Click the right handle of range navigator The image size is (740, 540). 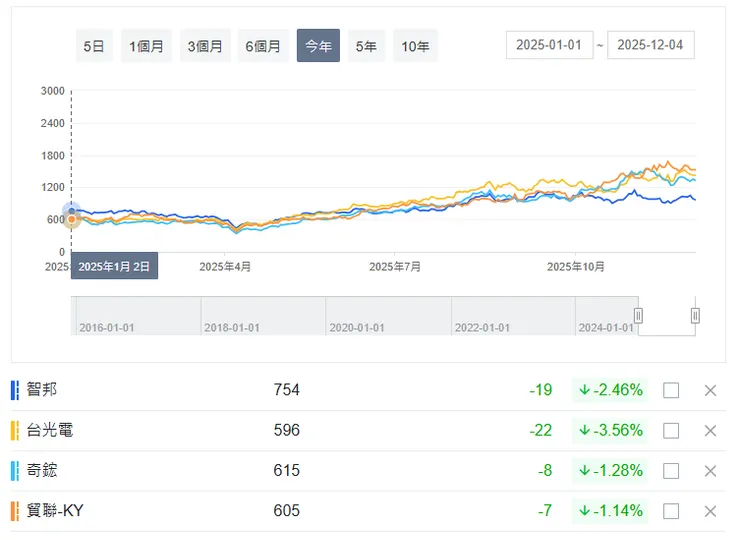[695, 316]
